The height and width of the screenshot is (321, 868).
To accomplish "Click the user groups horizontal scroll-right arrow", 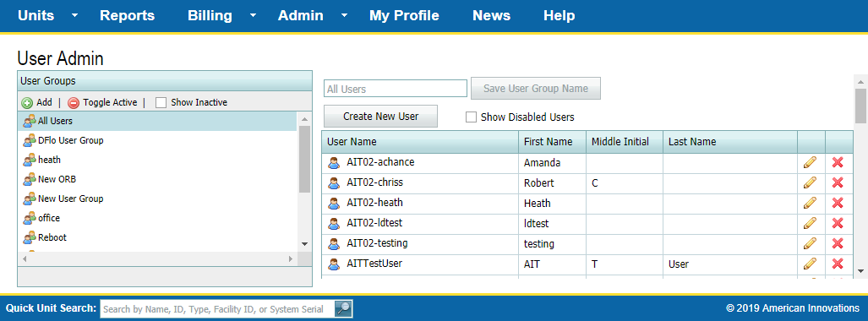I will (291, 259).
